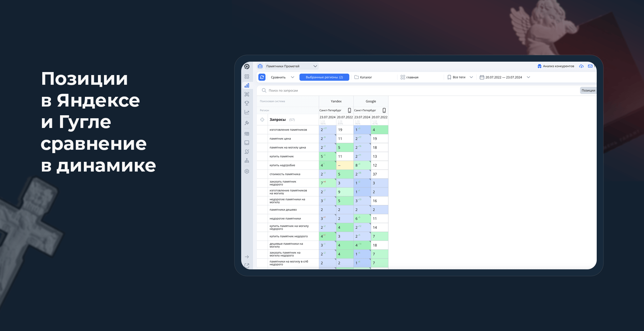Open the sitemap structure sidebar icon
This screenshot has height=331, width=644.
(x=247, y=161)
